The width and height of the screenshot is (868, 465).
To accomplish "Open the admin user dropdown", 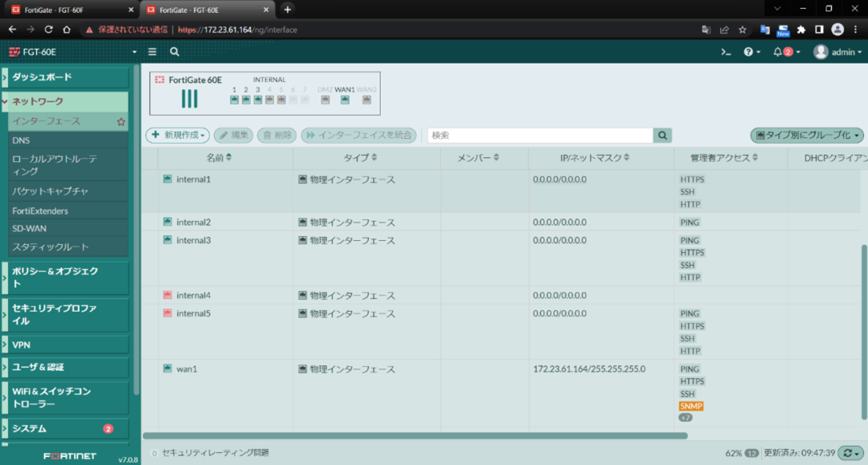I will [837, 52].
